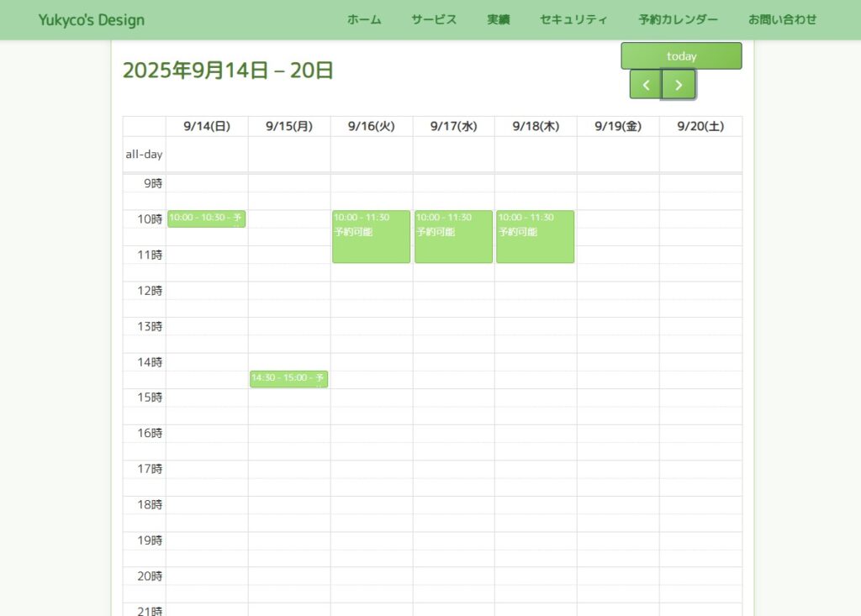Select the 9/14 10:00 - 10:30 event
Viewport: 861px width, 616px height.
coord(206,218)
